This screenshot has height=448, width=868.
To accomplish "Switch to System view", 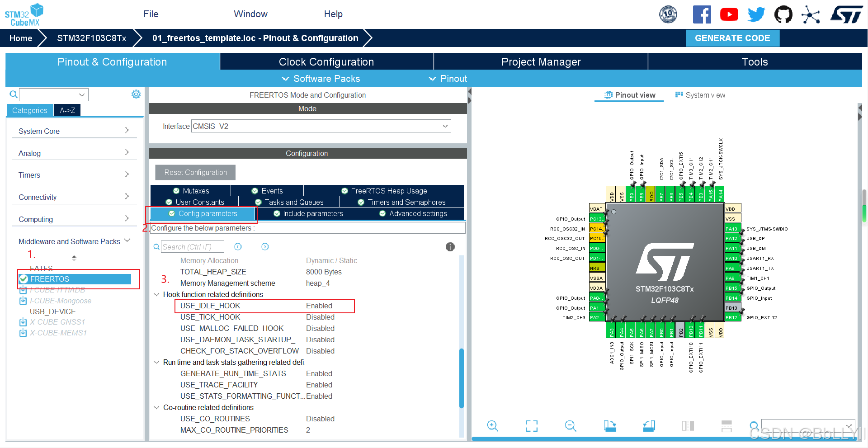I will (700, 95).
